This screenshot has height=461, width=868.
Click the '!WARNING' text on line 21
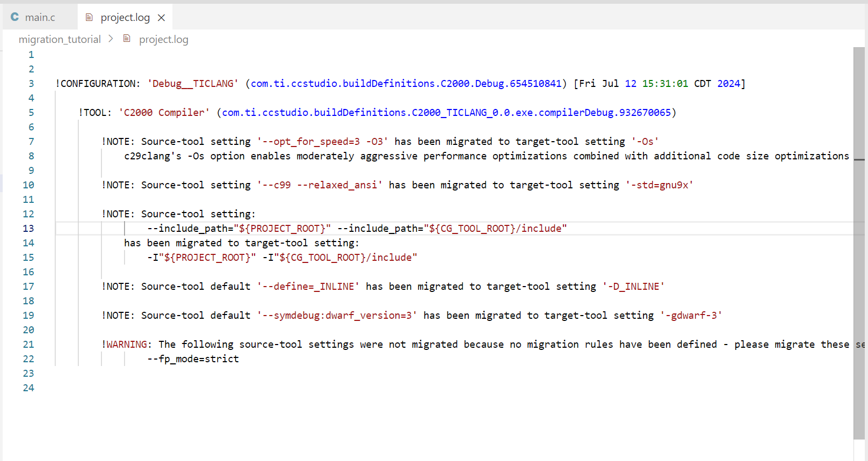point(126,345)
